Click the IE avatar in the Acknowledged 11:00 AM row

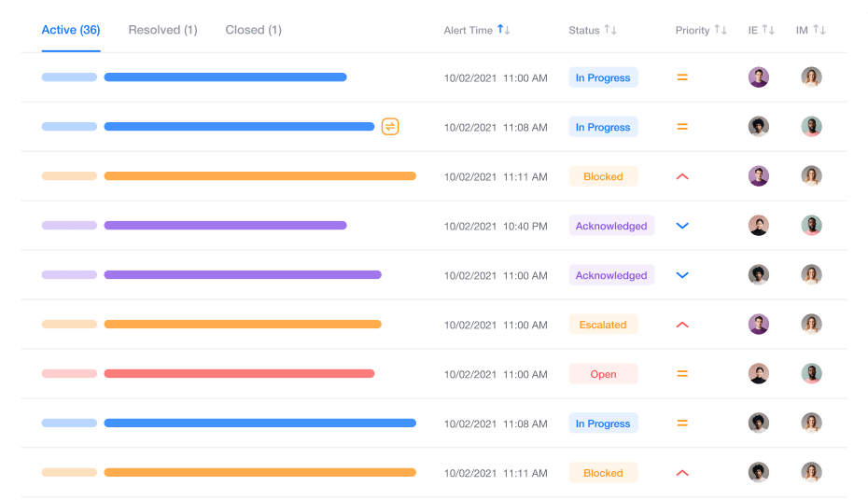[x=759, y=275]
